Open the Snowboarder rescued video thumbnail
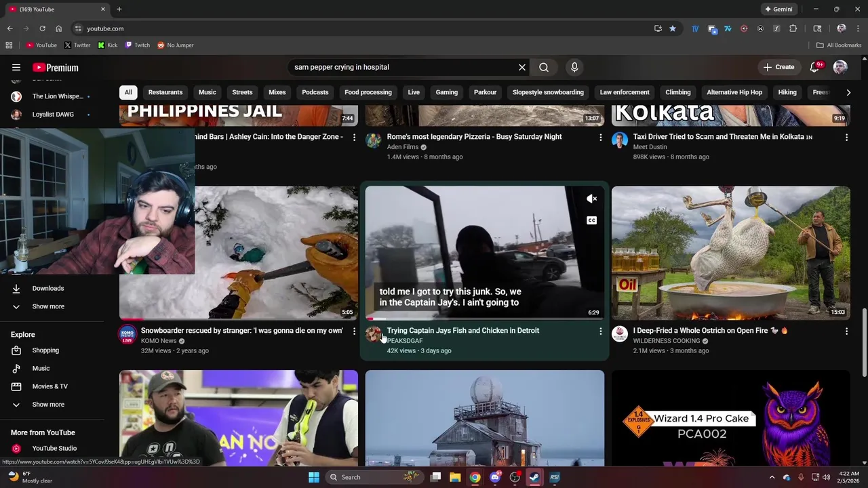868x488 pixels. pyautogui.click(x=277, y=252)
